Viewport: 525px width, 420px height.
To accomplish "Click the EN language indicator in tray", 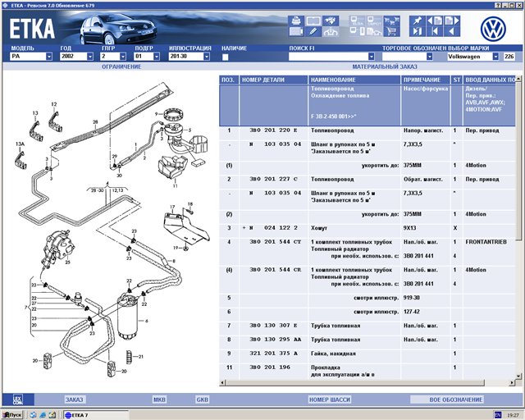I will click(498, 415).
